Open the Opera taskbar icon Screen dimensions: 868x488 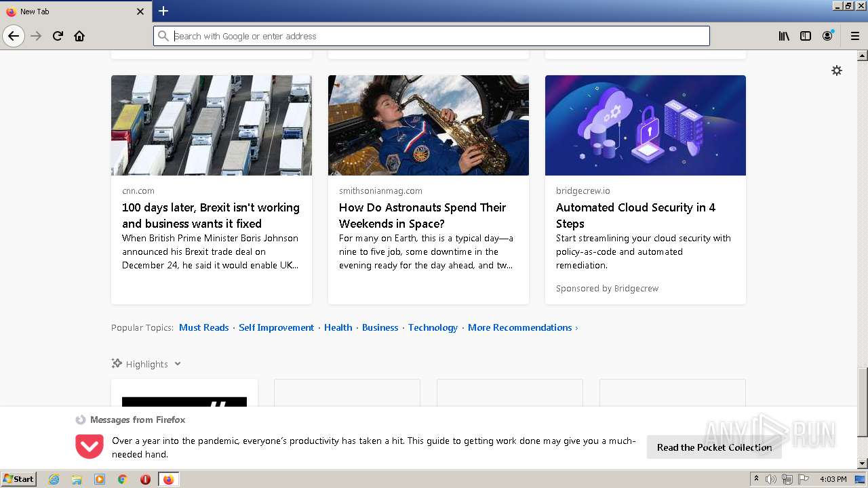[145, 479]
